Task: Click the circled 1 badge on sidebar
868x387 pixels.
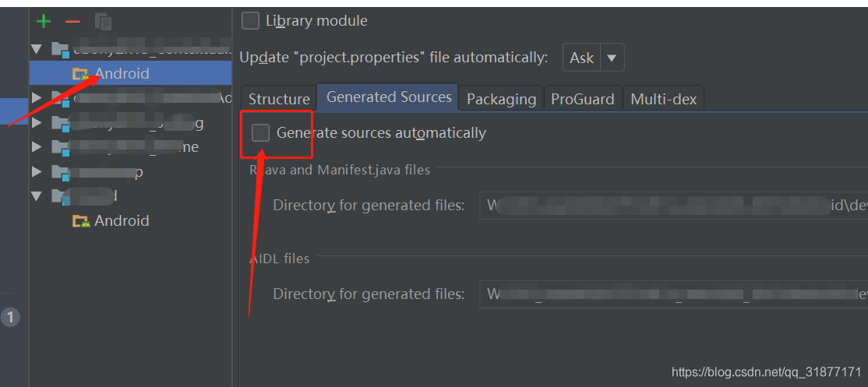Action: coord(10,318)
